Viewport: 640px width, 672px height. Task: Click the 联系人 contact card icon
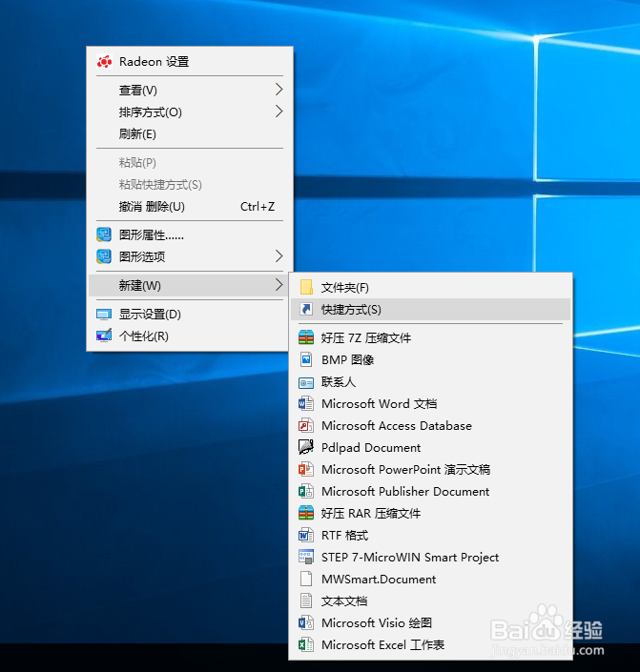(x=306, y=382)
